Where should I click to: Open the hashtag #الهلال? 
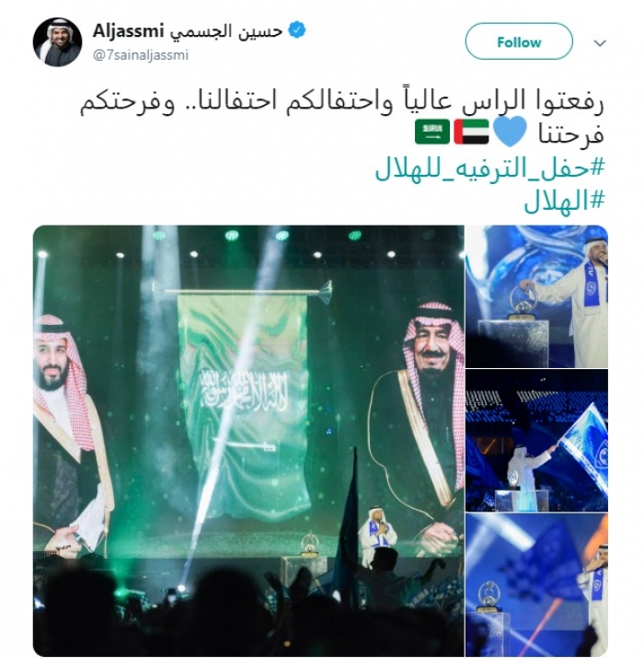point(564,202)
